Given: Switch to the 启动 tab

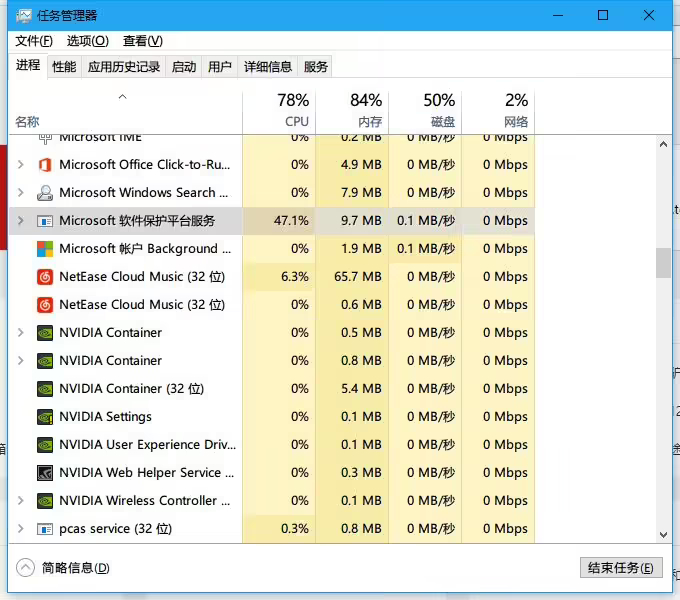Looking at the screenshot, I should click(184, 67).
